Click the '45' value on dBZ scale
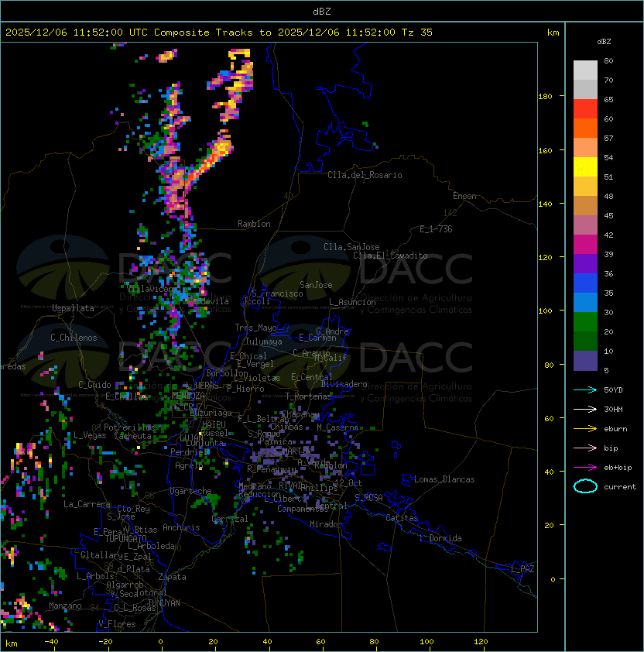The width and height of the screenshot is (644, 652). [608, 215]
